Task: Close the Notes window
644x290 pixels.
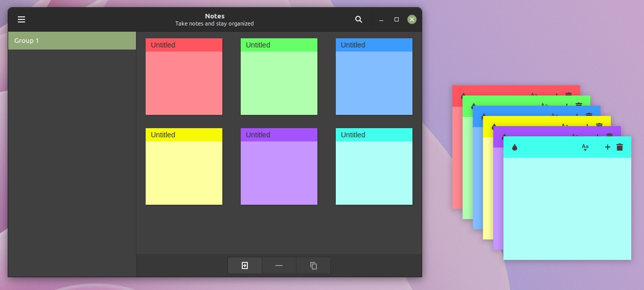Action: pos(412,19)
